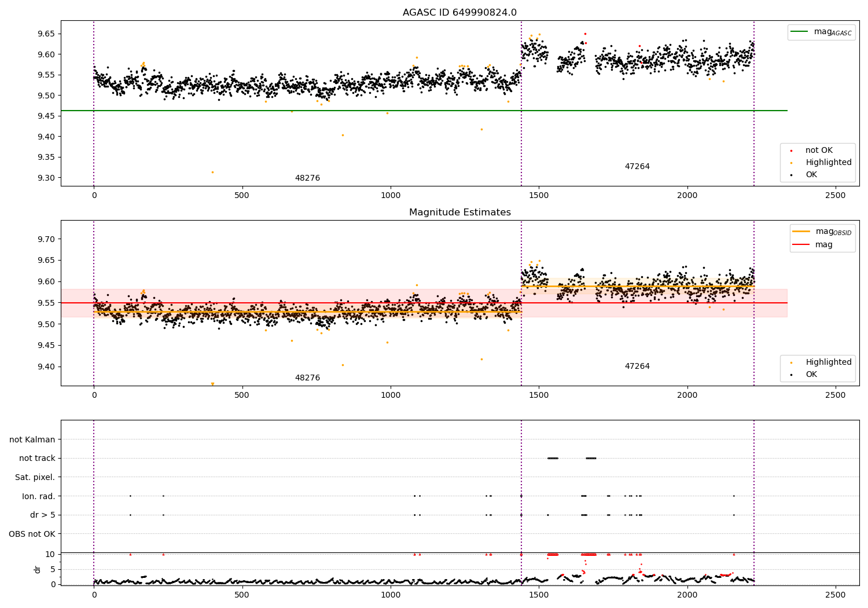Click the 9.30 y-tick in the top plot
The width and height of the screenshot is (868, 608).
(46, 178)
